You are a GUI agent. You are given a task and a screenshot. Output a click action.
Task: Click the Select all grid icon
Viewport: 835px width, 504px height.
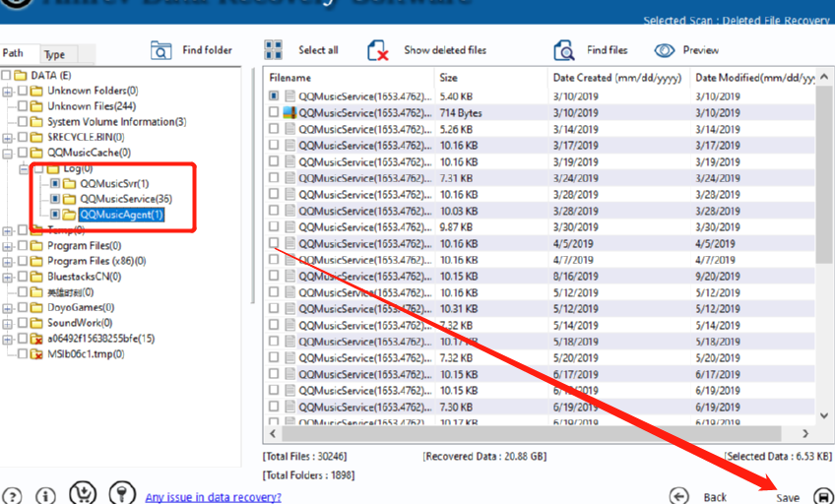[273, 50]
